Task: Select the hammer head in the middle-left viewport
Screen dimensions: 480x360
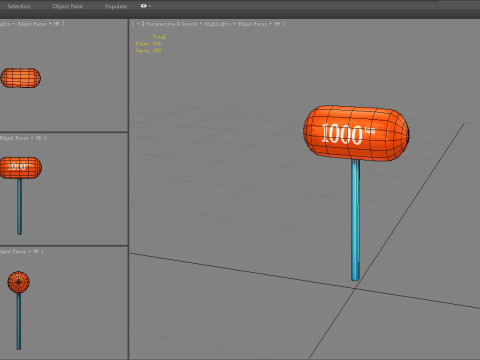Action: [x=21, y=168]
